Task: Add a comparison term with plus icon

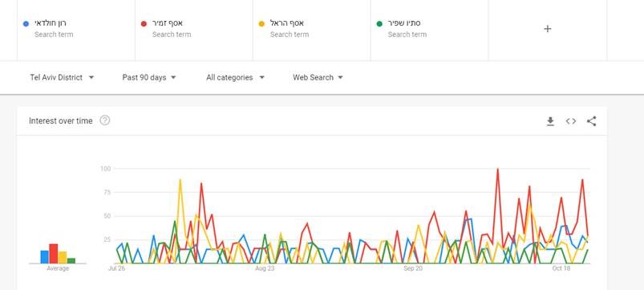Action: [547, 28]
